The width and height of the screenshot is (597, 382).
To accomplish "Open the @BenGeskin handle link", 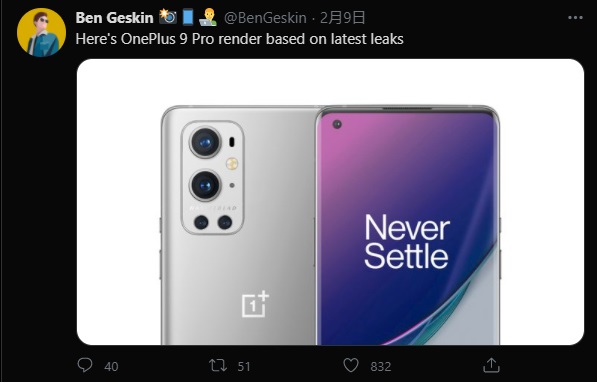I will pyautogui.click(x=265, y=18).
